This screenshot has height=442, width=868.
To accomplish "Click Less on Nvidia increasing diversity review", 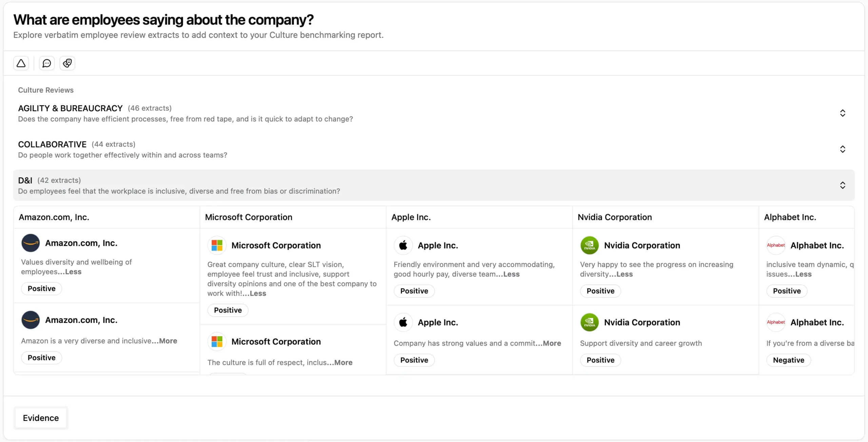I will pos(625,274).
